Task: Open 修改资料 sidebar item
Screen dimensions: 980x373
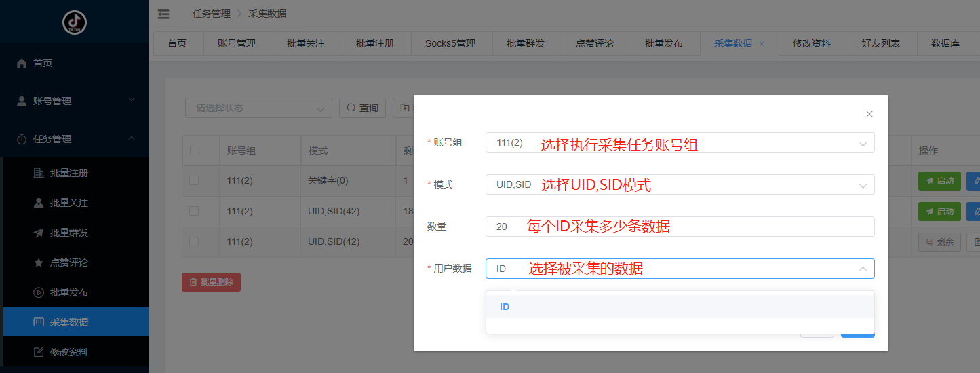Action: coord(68,352)
